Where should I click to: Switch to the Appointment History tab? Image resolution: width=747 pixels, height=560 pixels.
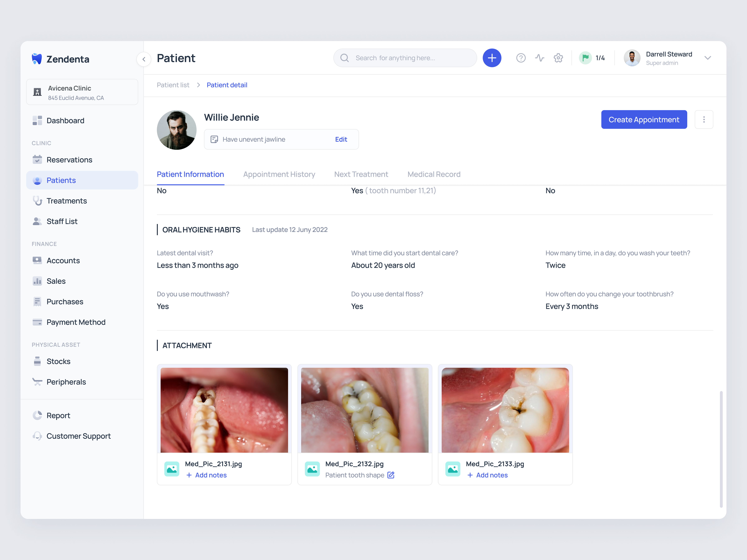(279, 174)
